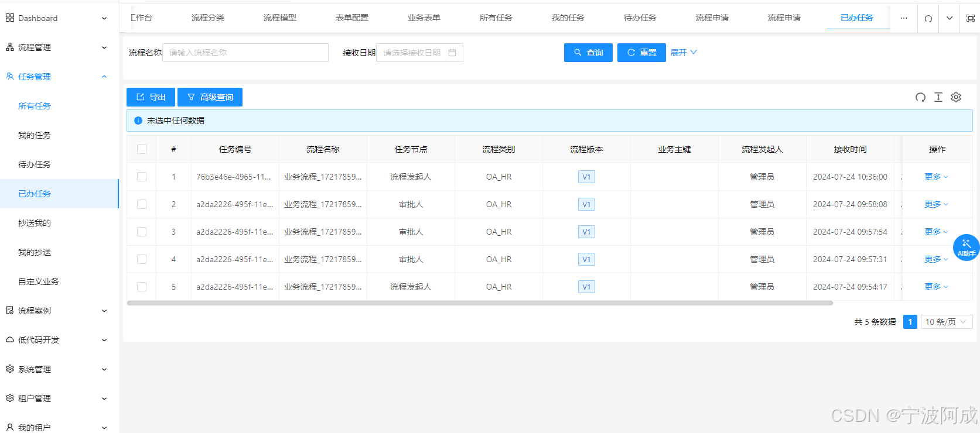
Task: Check the checkbox for row 2
Action: point(142,204)
